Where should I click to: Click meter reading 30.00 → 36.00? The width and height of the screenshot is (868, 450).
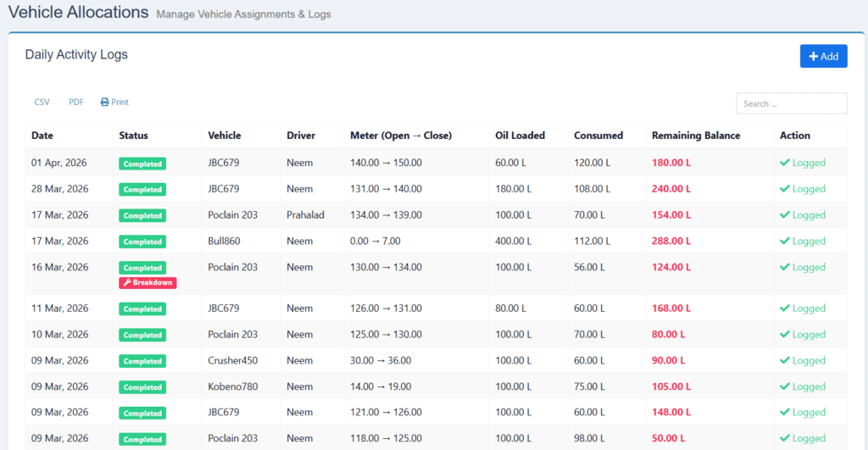pyautogui.click(x=381, y=360)
